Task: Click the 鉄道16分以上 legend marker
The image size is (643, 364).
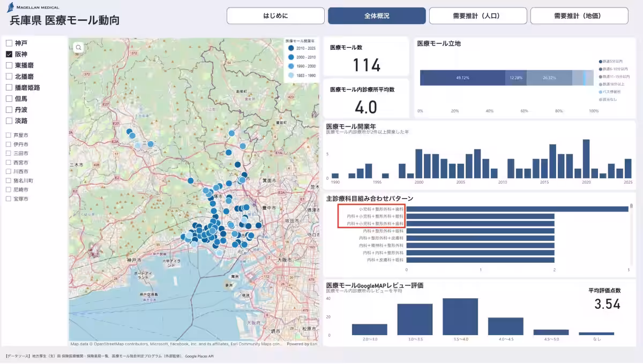Action: (600, 84)
